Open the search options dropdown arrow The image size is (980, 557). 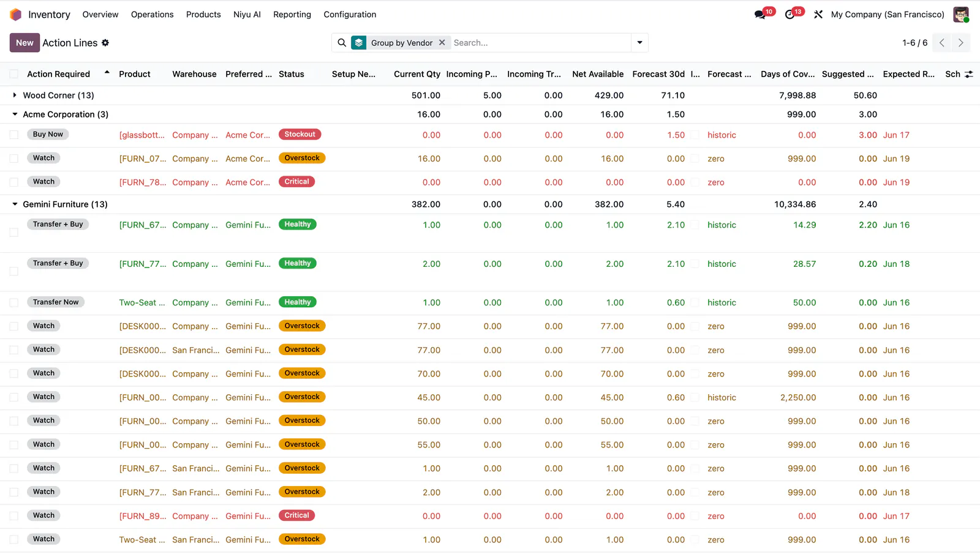click(639, 43)
